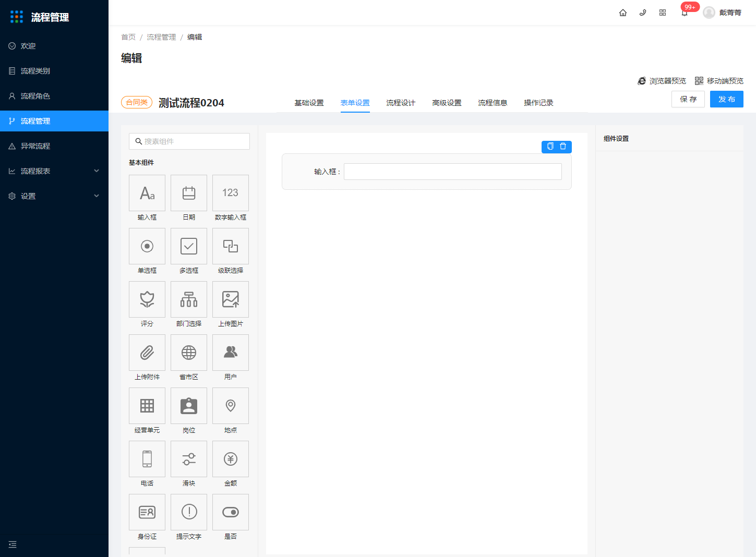Image resolution: width=756 pixels, height=557 pixels.
Task: Open user menu 戴菁菁
Action: (723, 13)
